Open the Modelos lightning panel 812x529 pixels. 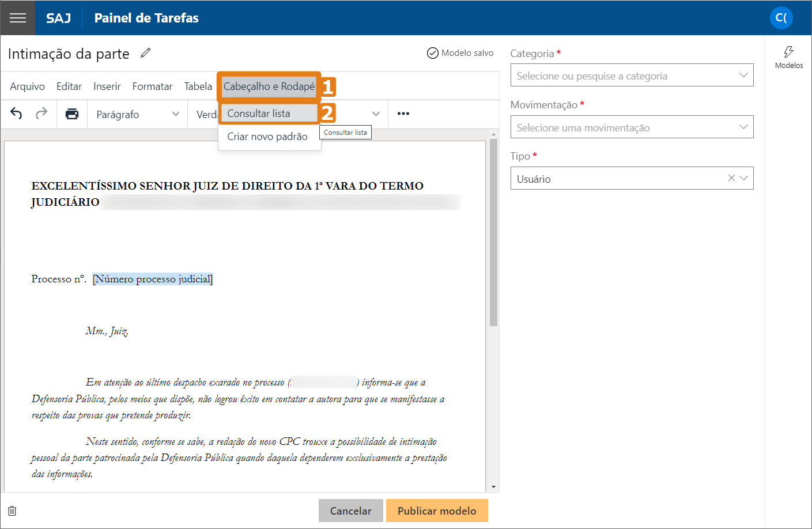pos(789,57)
